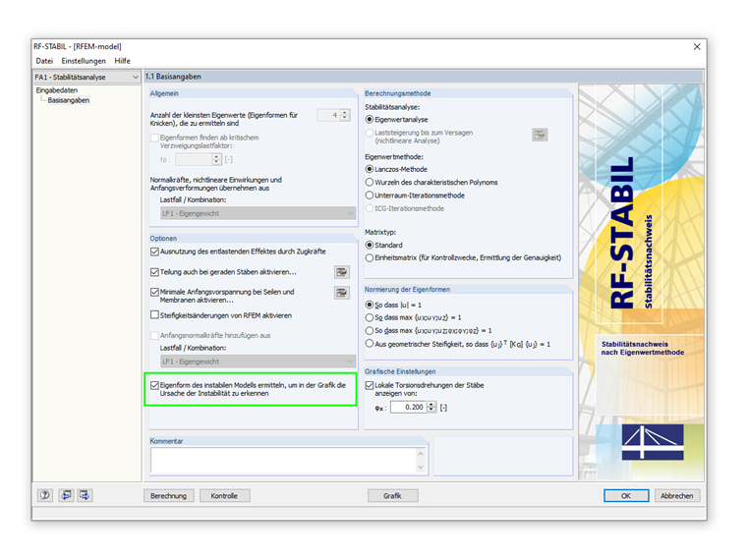This screenshot has width=747, height=560.
Task: Decrease number of eigenvalues spinner down
Action: (345, 118)
